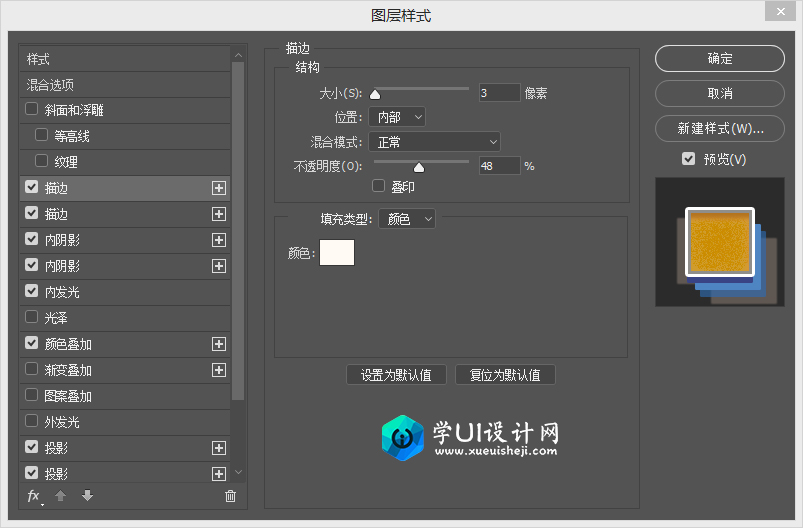Delete effect using the trash icon
Screen dimensions: 803x528
(x=230, y=496)
